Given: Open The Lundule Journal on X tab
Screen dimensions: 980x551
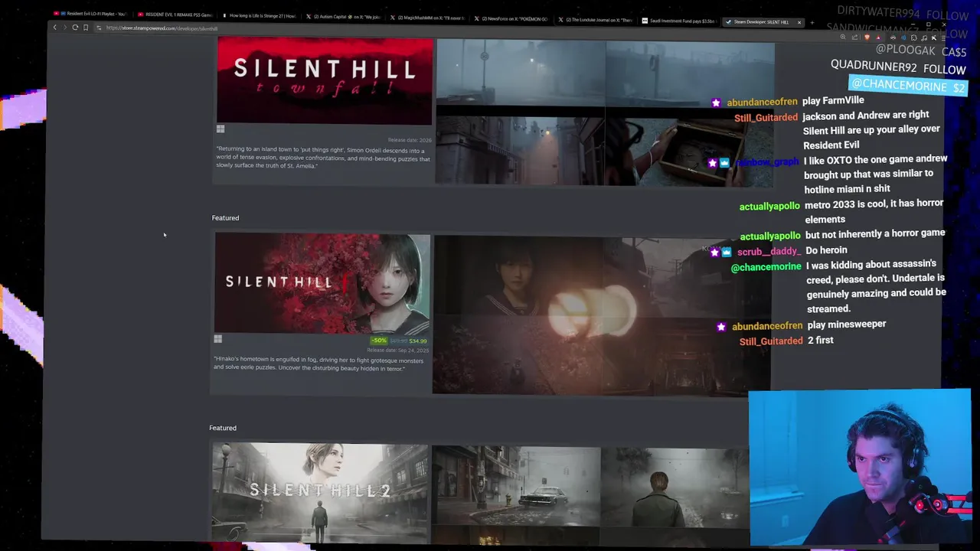Looking at the screenshot, I should (596, 20).
